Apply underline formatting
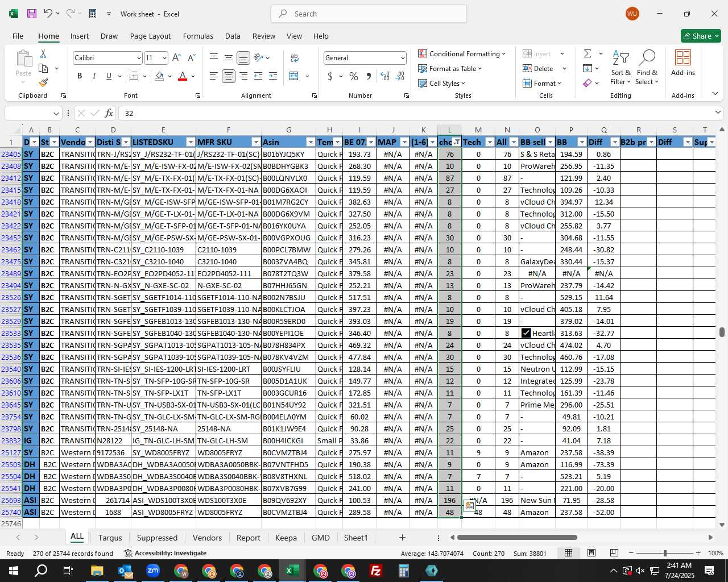This screenshot has width=728, height=582. (109, 76)
